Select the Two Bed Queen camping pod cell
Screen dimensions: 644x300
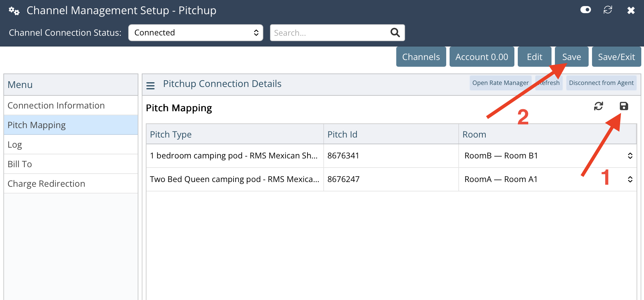coord(235,179)
